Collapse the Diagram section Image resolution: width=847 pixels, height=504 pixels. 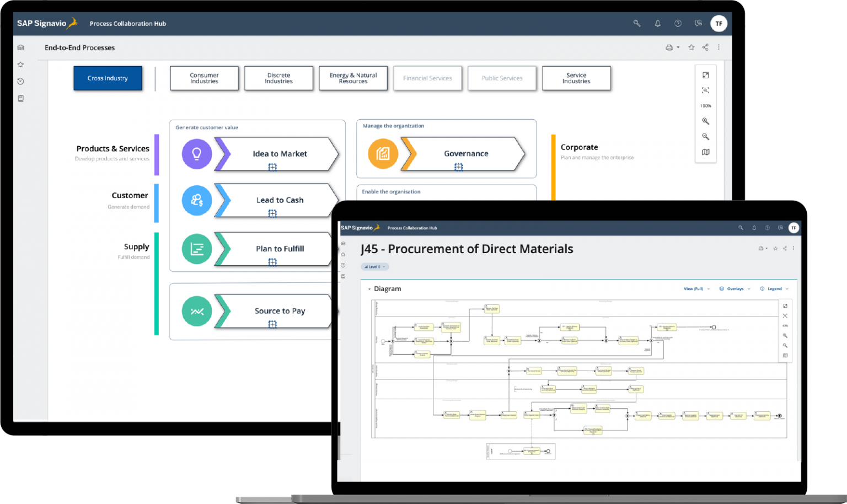371,288
